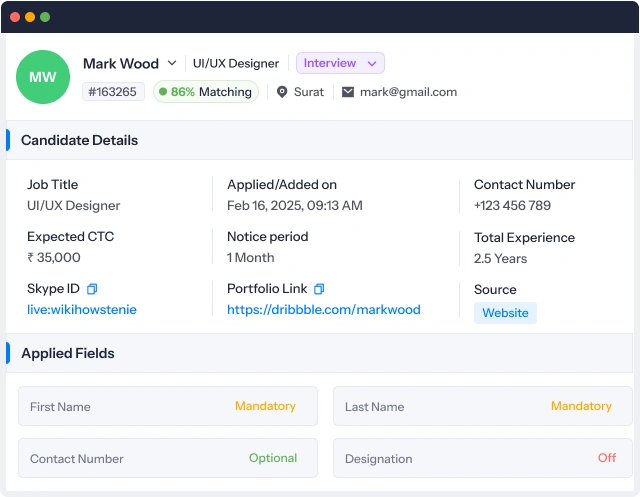Viewport: 640px width, 497px height.
Task: Click the Skype ID label
Action: click(x=53, y=288)
